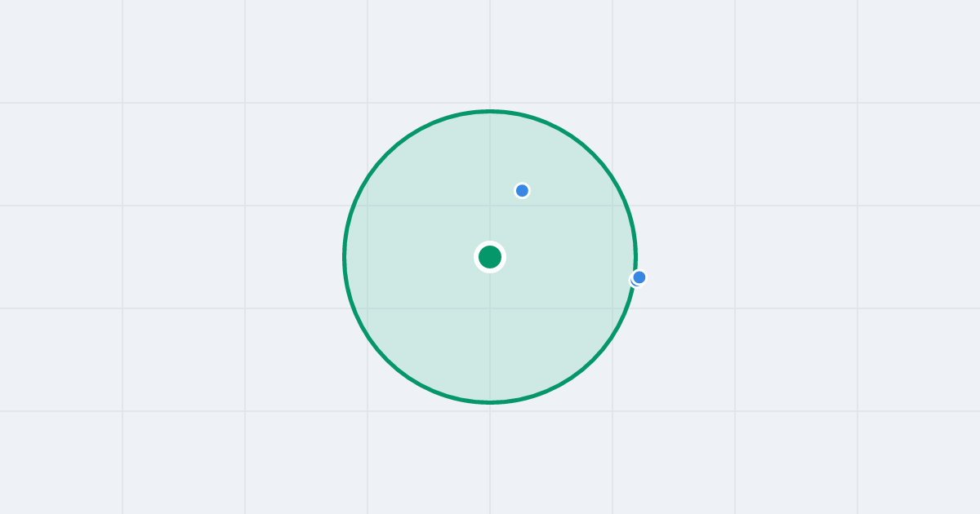The width and height of the screenshot is (980, 514).
Task: Click the blue dot inside the green circle
Action: pos(522,190)
